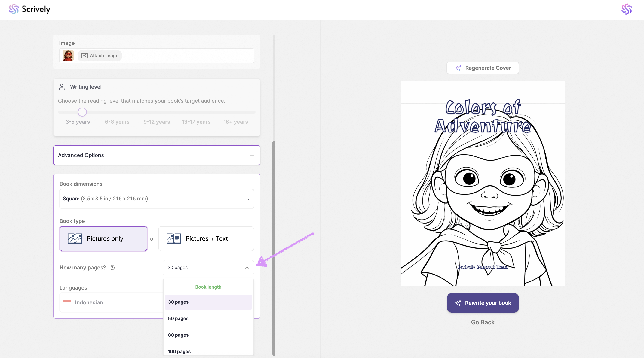Click sparkle icon on Regenerate Cover
Screen dimensions: 644x358
coord(458,68)
